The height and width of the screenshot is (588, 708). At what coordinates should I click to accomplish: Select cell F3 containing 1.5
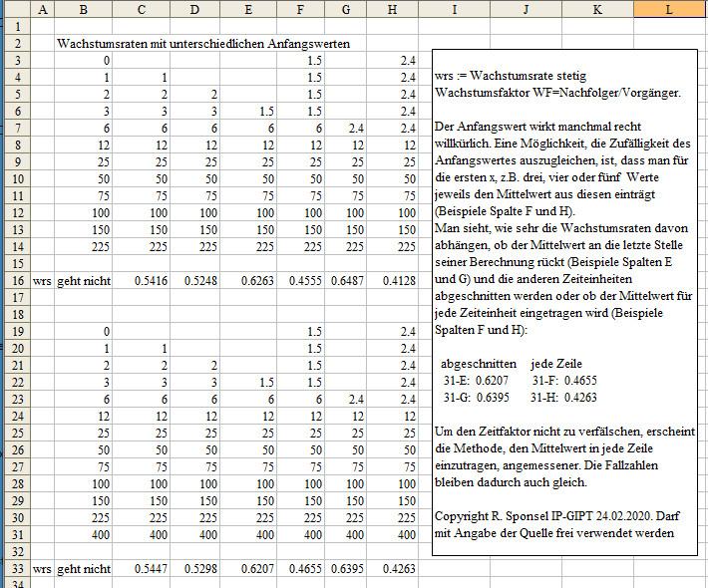[x=301, y=61]
